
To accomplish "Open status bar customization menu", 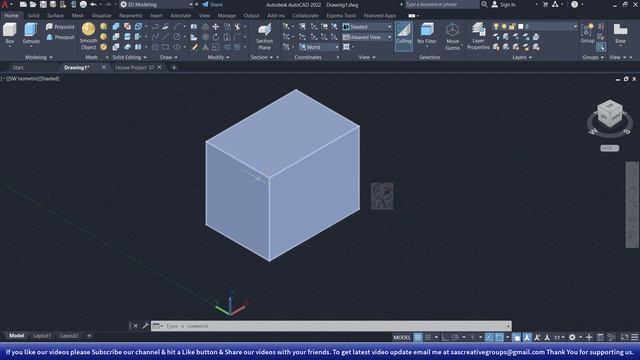I will tap(635, 338).
